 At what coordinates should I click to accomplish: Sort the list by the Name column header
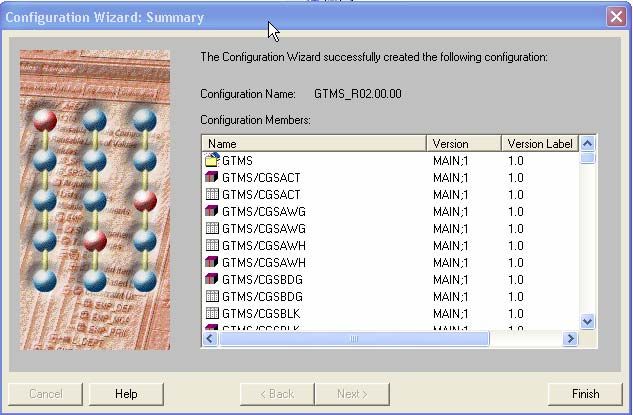(x=314, y=144)
